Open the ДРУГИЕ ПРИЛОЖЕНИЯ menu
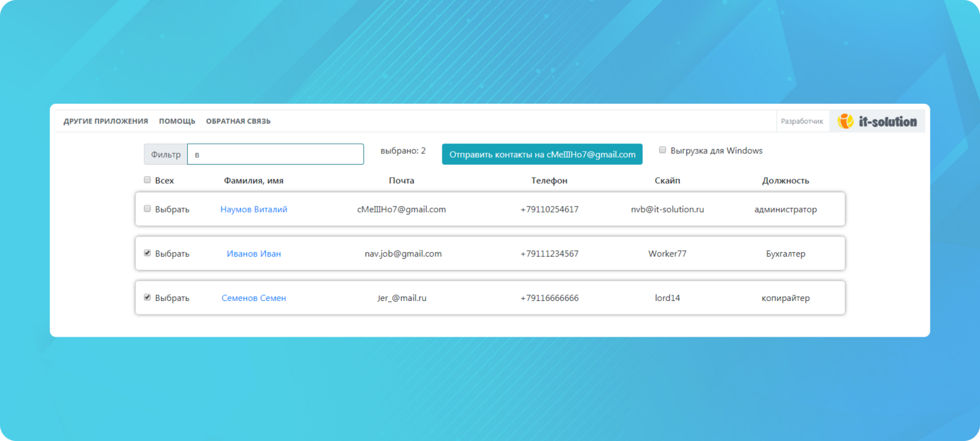Viewport: 980px width, 441px height. click(106, 121)
